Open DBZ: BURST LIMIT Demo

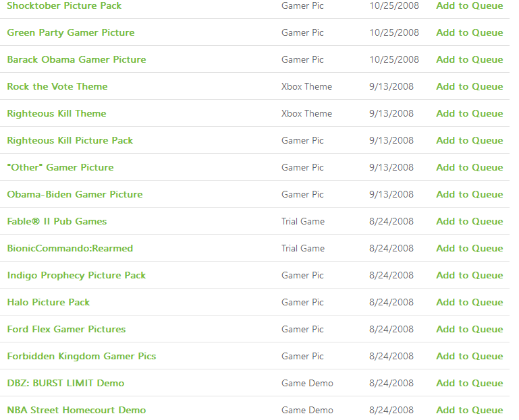point(65,384)
